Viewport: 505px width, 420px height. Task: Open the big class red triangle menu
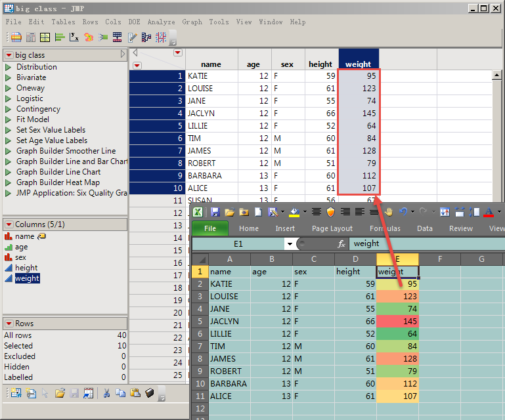(x=9, y=55)
